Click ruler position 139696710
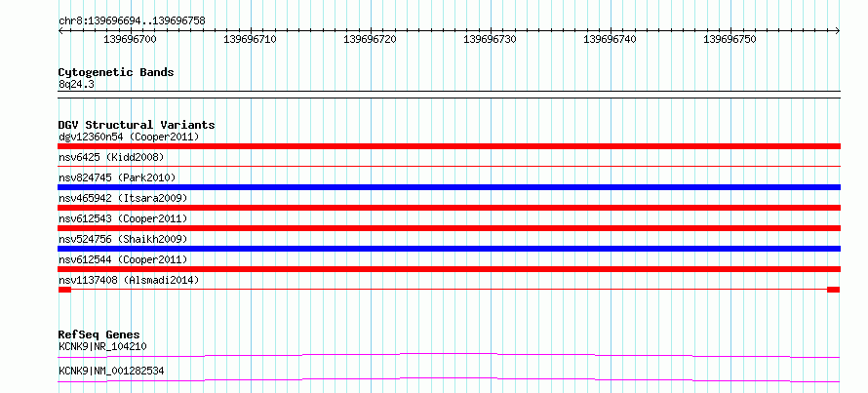Screen dimensions: 868x393 (x=251, y=39)
